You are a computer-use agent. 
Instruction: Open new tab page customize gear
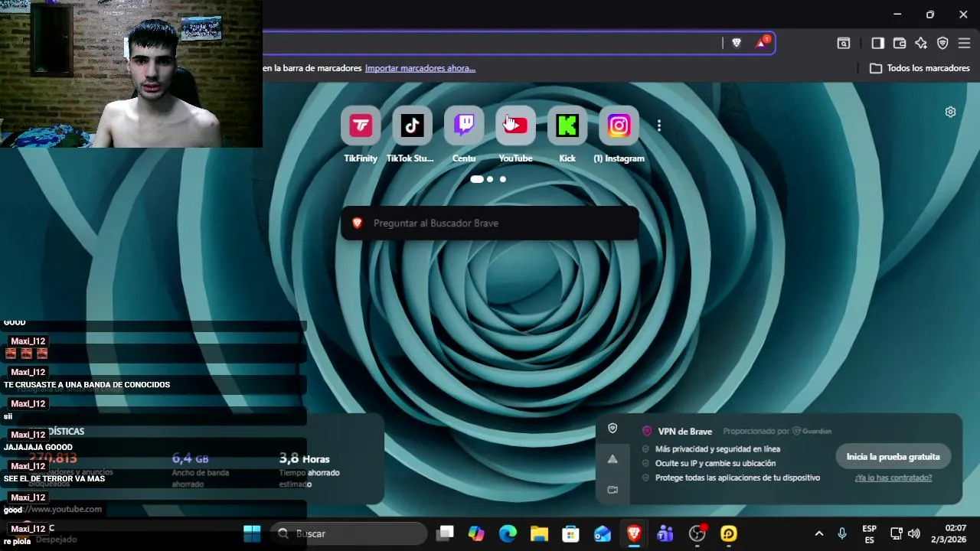(950, 112)
